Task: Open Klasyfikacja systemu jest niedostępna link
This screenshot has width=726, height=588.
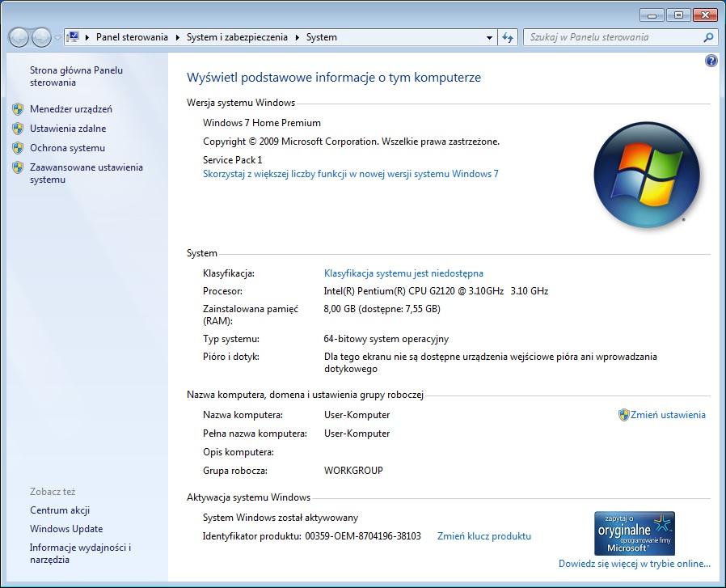Action: pyautogui.click(x=403, y=273)
